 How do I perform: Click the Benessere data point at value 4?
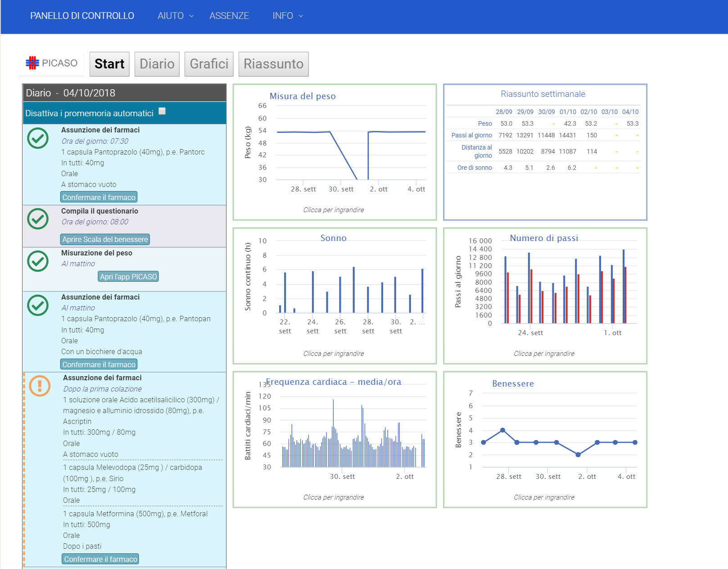[502, 430]
